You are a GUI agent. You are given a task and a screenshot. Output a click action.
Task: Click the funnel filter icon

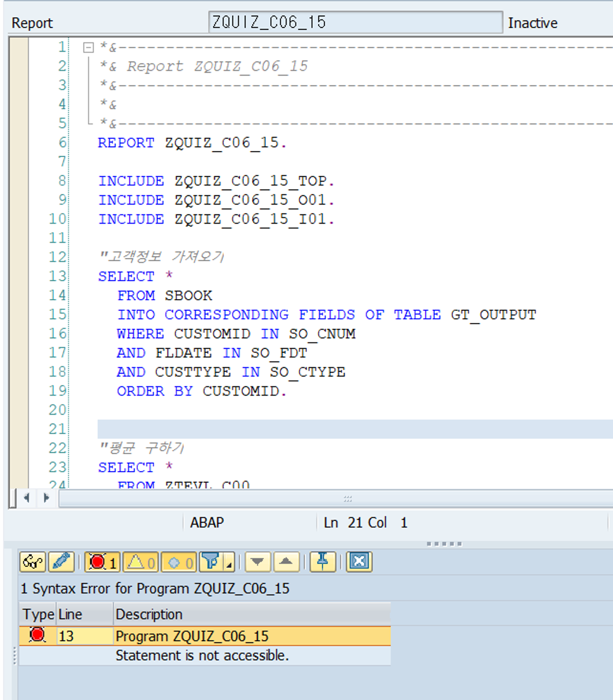[210, 562]
